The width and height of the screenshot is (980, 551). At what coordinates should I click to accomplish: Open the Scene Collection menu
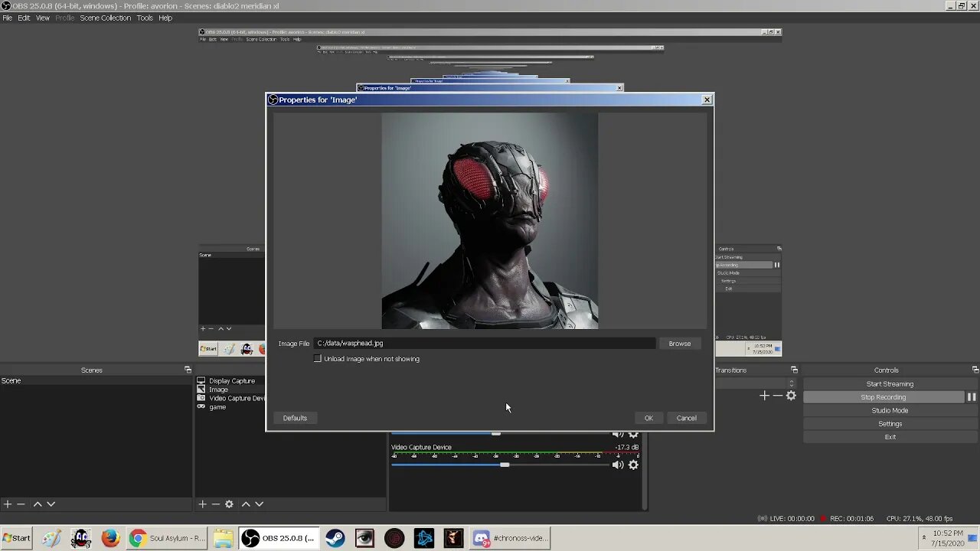click(105, 18)
